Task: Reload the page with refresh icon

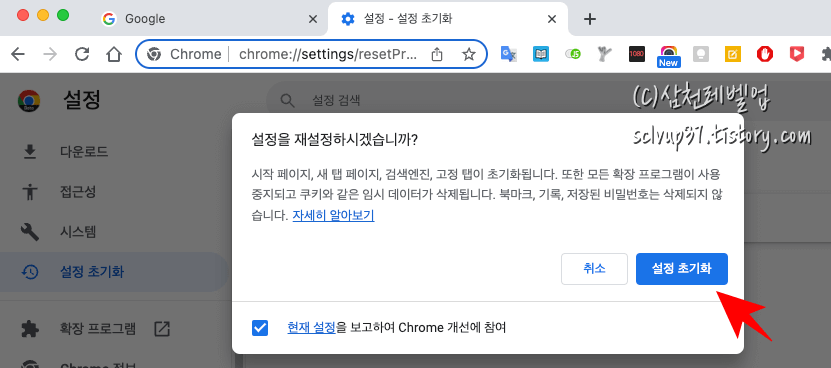Action: pos(82,54)
